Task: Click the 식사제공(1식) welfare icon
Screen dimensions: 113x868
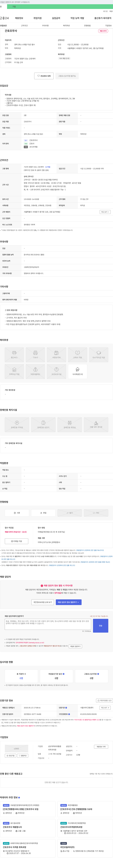Action: click(78, 371)
